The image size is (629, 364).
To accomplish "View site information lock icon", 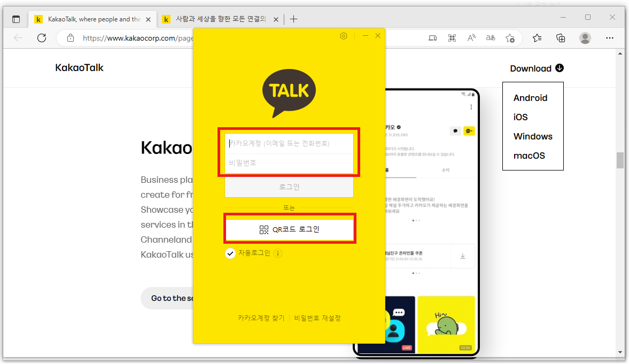I will [x=70, y=38].
